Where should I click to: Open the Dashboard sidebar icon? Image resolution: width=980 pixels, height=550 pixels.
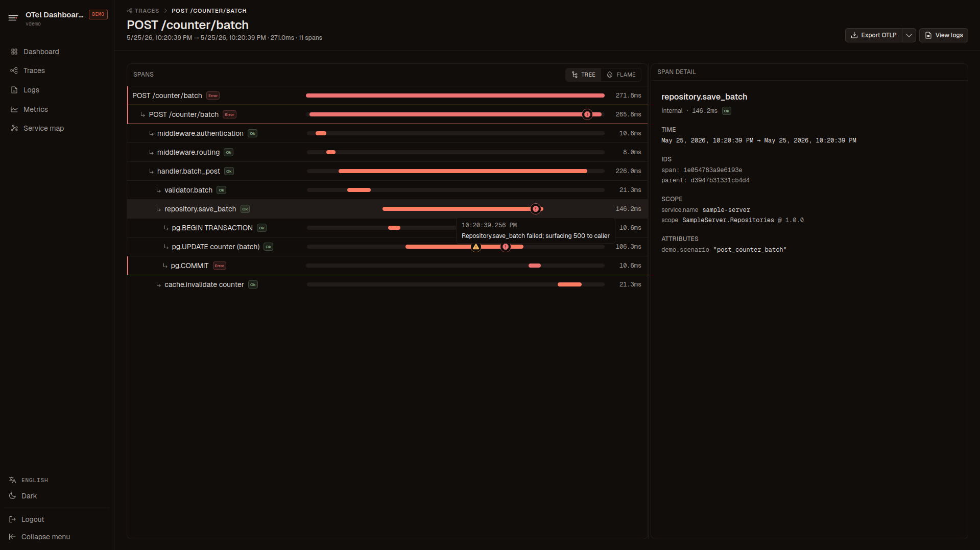(14, 52)
